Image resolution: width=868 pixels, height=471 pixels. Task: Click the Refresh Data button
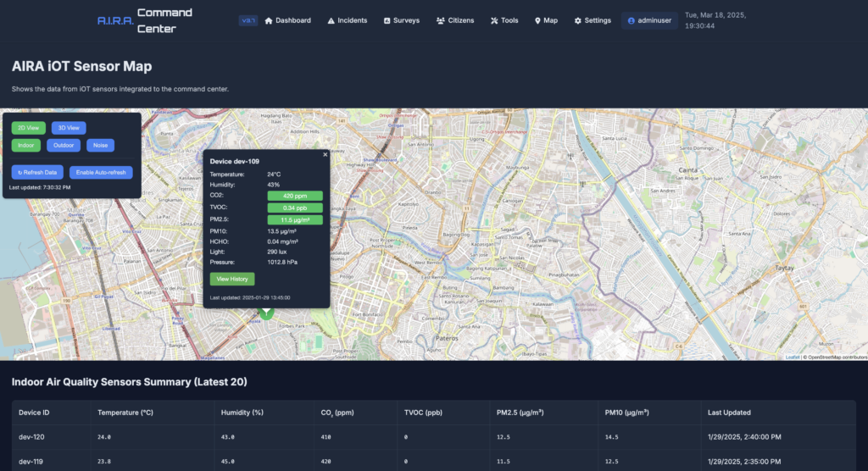37,172
